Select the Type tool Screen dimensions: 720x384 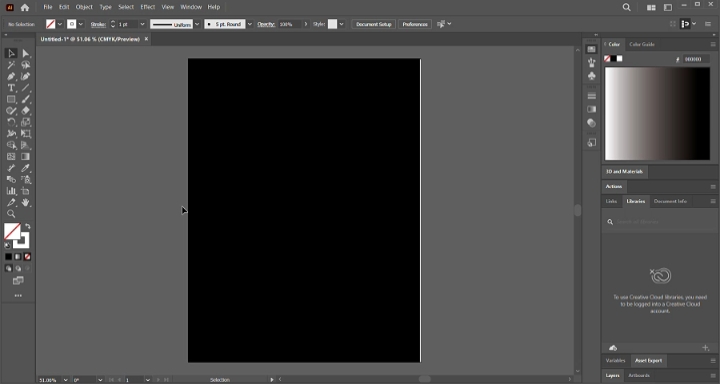11,88
